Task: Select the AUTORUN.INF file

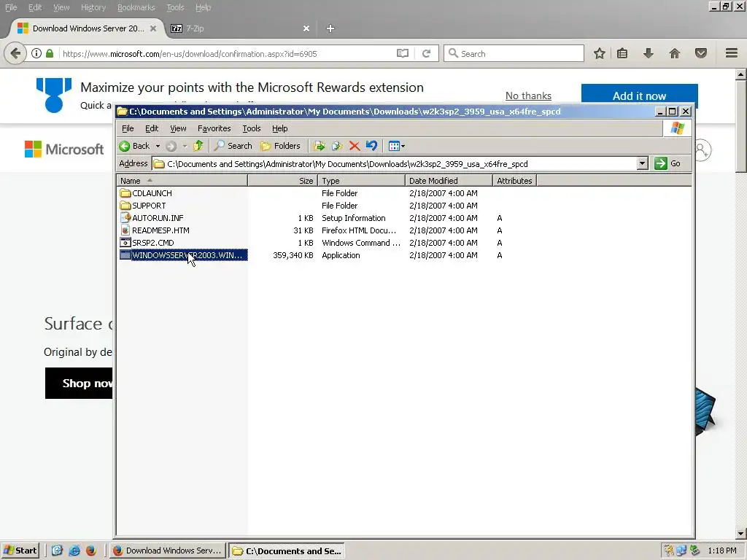Action: [152, 217]
